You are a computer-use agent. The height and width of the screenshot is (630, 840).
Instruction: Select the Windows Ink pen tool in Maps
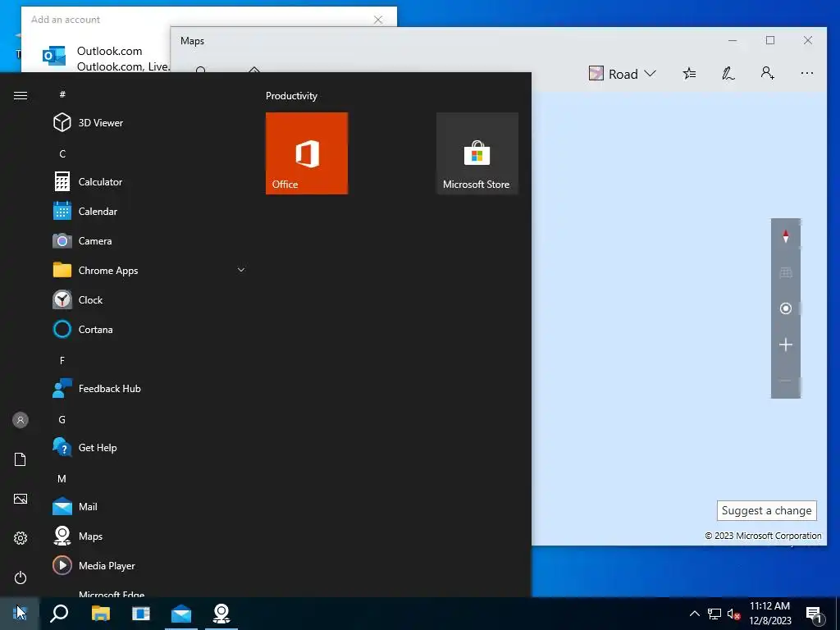click(728, 73)
